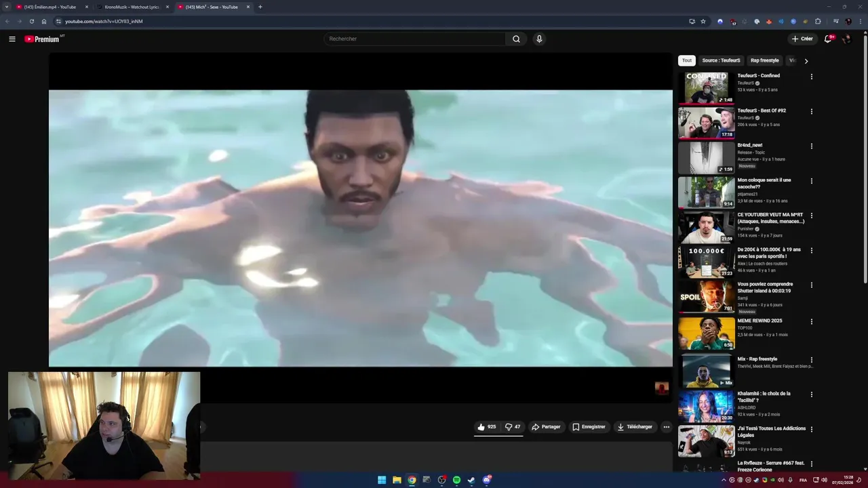
Task: Open Shutter Island video thumbnail
Action: point(706,296)
